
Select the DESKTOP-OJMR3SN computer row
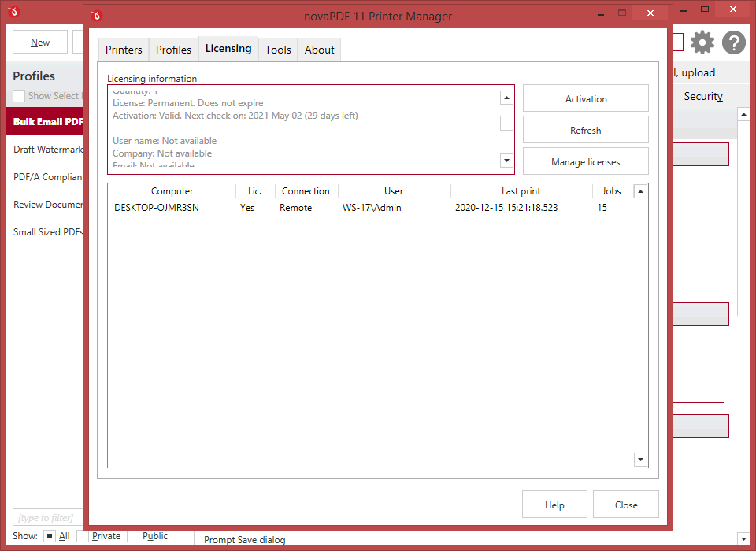pyautogui.click(x=157, y=208)
